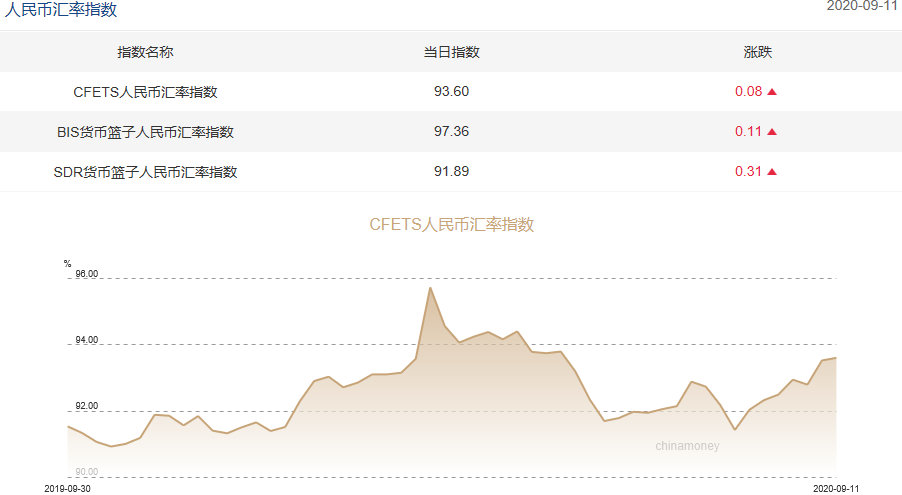Select the CFETS人民币汇率指数 table row name
The image size is (902, 495).
coord(145,92)
